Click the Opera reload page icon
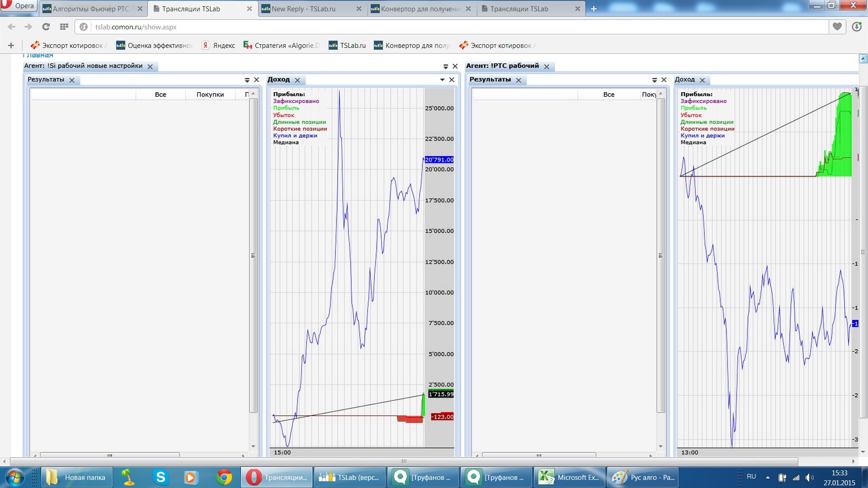 tap(46, 27)
